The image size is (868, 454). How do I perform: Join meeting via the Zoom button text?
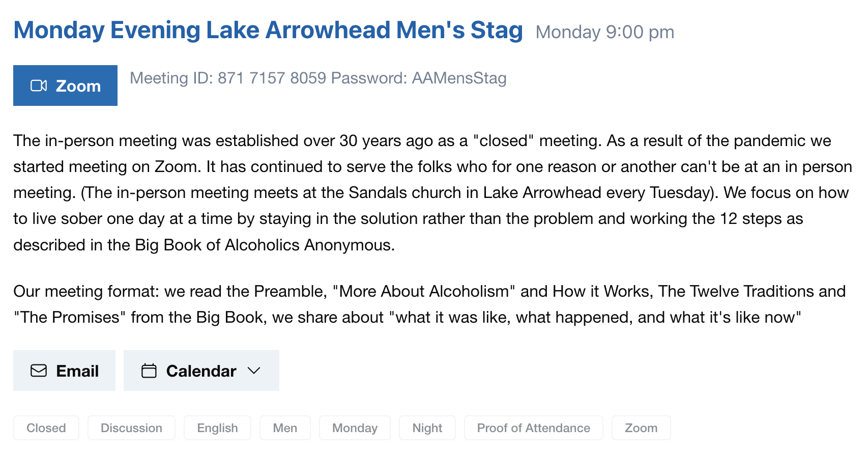tap(78, 86)
